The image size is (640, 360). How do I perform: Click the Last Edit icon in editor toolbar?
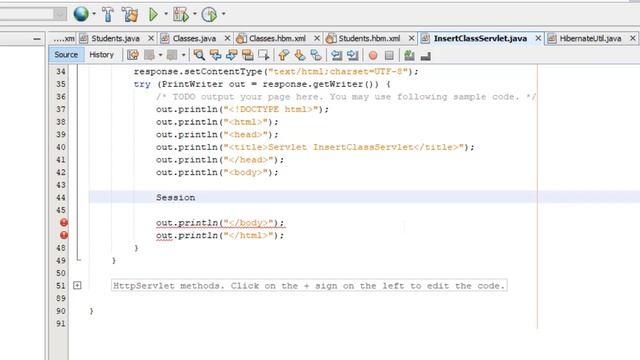(133, 55)
